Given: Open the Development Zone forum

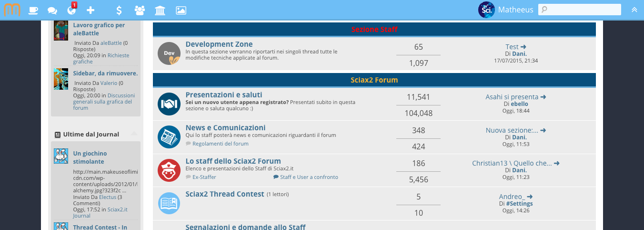Looking at the screenshot, I should coord(219,44).
